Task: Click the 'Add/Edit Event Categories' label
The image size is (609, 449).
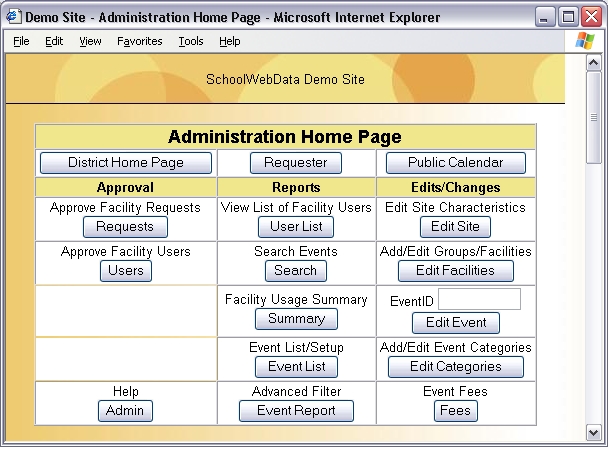Action: point(456,348)
